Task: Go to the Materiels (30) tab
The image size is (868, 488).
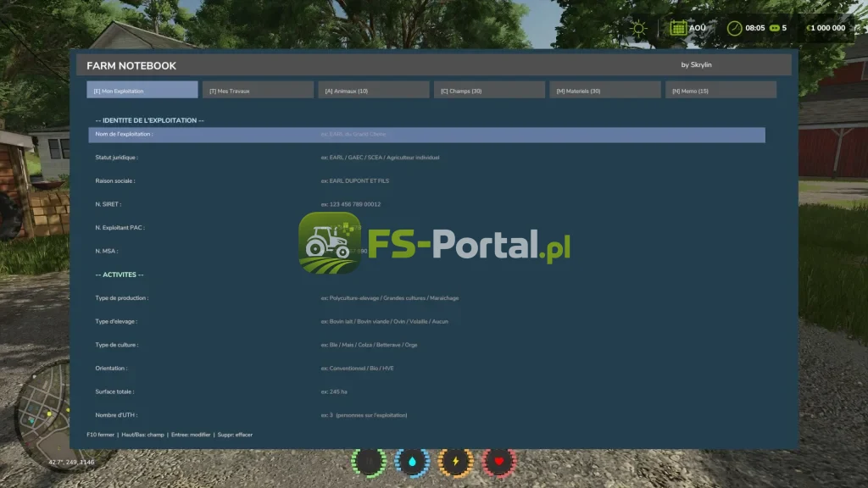Action: [x=605, y=90]
